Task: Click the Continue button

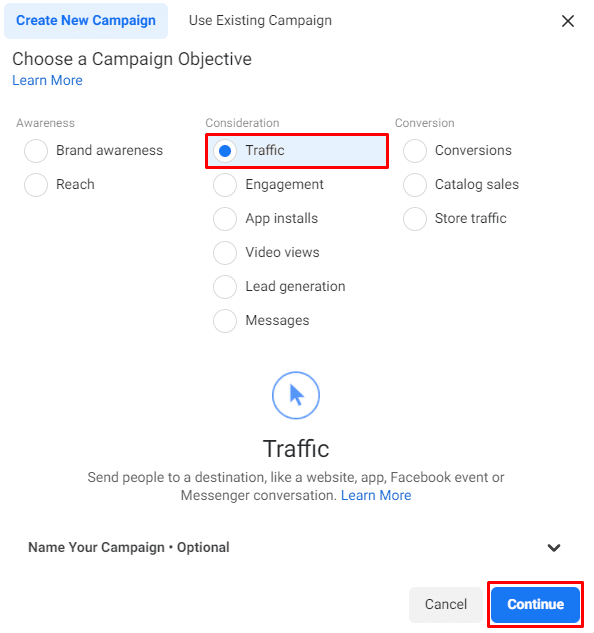Action: click(x=535, y=604)
